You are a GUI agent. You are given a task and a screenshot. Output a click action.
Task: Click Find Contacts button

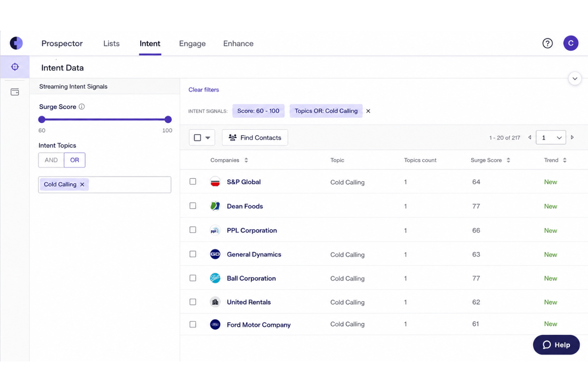(x=255, y=137)
